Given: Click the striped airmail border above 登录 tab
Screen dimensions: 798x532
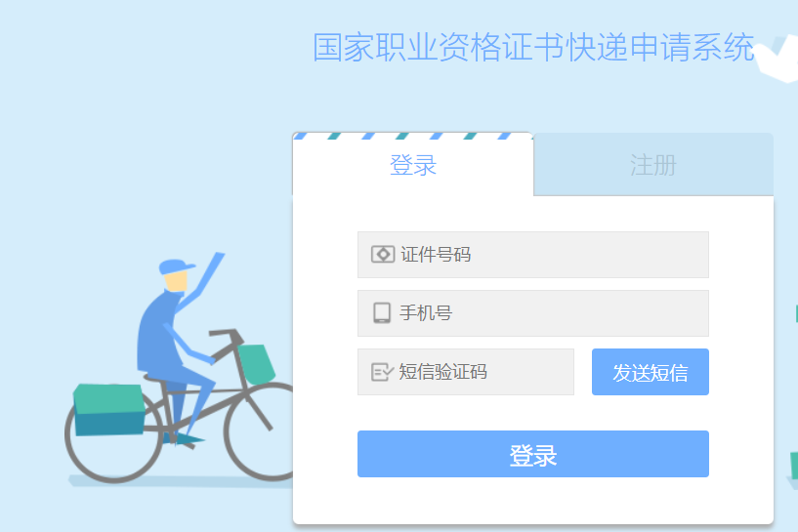Looking at the screenshot, I should [x=413, y=136].
